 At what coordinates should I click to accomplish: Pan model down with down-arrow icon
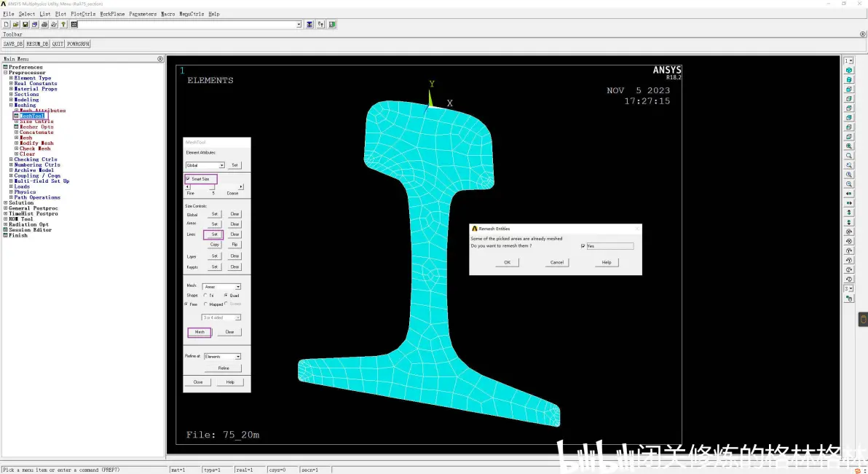pos(848,222)
